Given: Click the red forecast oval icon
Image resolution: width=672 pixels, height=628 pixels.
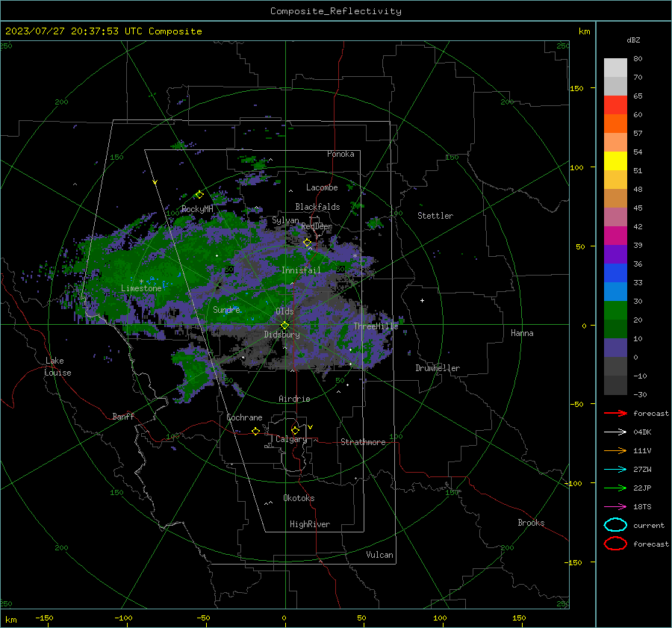Looking at the screenshot, I should point(615,544).
